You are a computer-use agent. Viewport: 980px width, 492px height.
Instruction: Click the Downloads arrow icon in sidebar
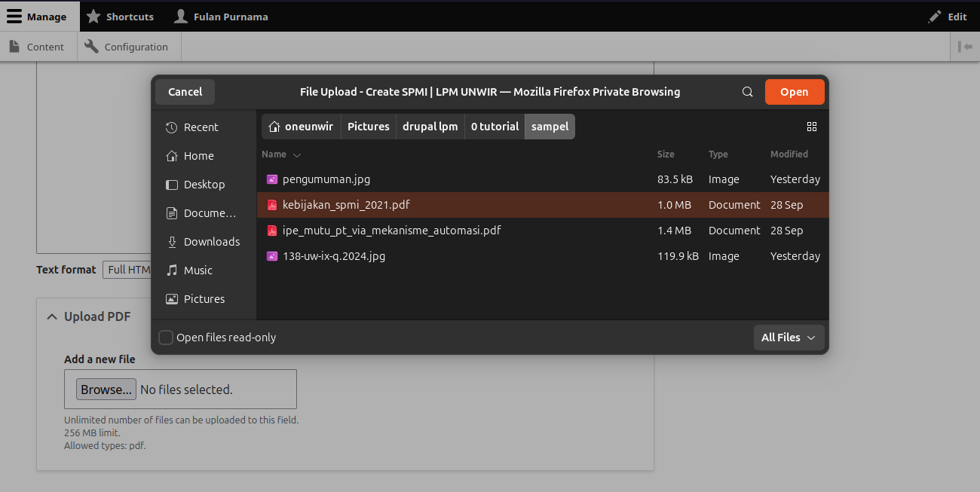(x=171, y=242)
